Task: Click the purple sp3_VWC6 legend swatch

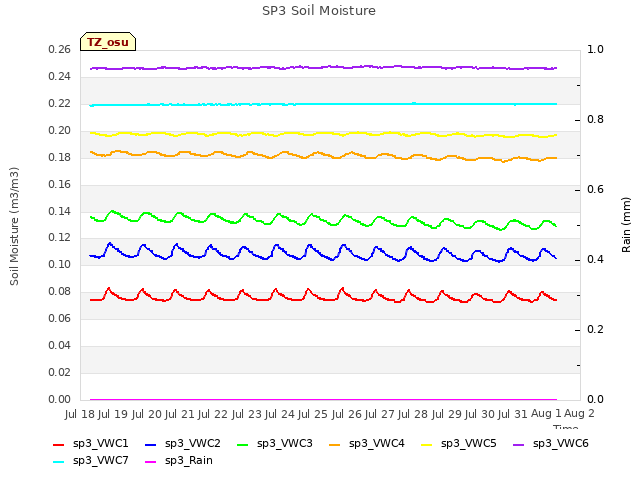Action: (519, 445)
